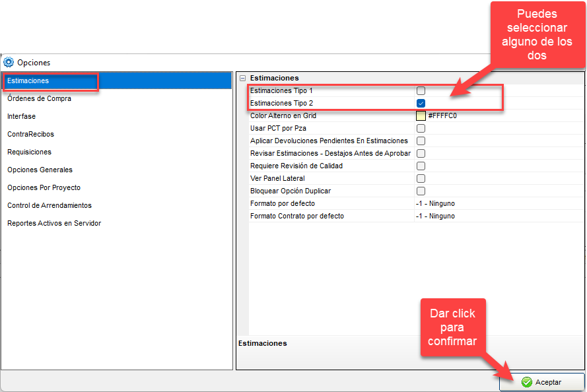
Task: Go to Opciones Generales section
Action: (x=40, y=170)
